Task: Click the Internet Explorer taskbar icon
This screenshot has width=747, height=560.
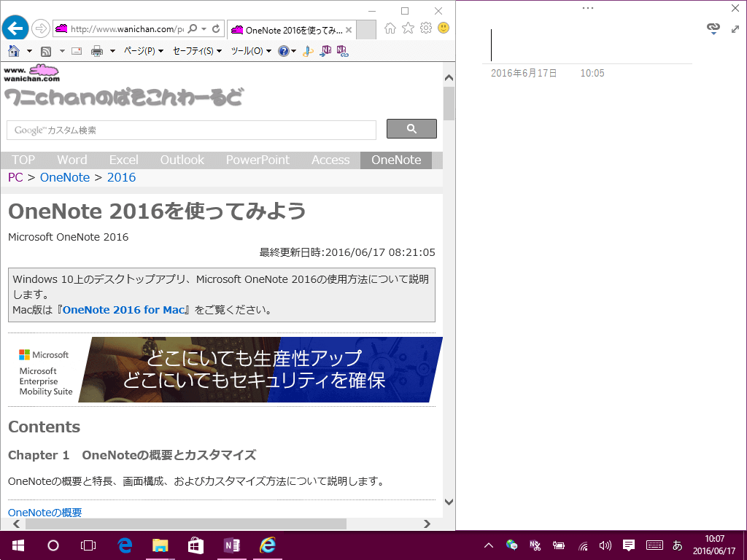Action: [x=268, y=545]
